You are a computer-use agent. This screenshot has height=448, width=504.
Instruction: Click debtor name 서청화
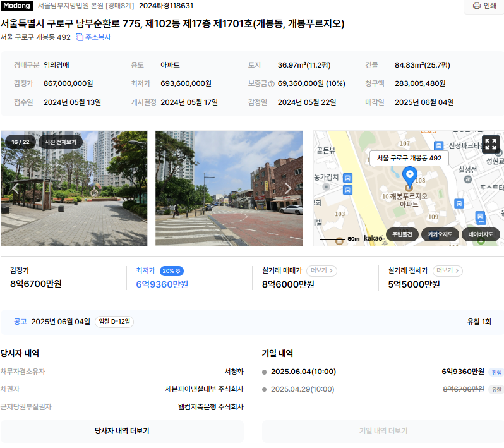click(x=234, y=372)
